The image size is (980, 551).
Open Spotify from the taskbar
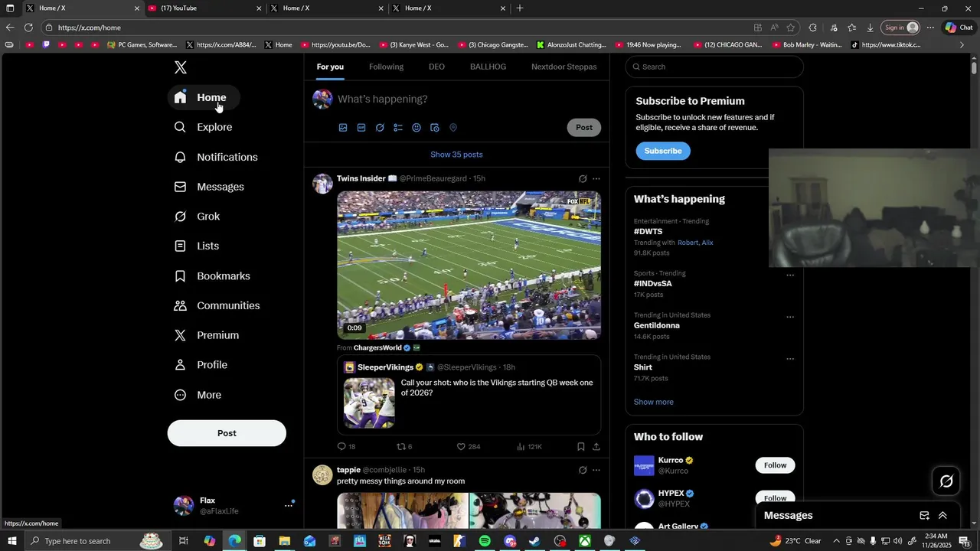click(485, 541)
